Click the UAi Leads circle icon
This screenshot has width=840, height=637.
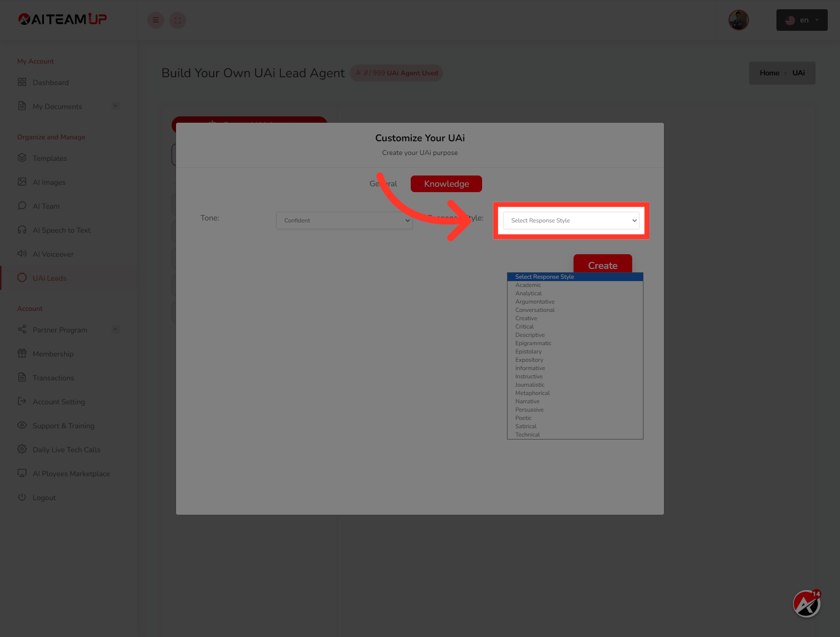[x=22, y=278]
